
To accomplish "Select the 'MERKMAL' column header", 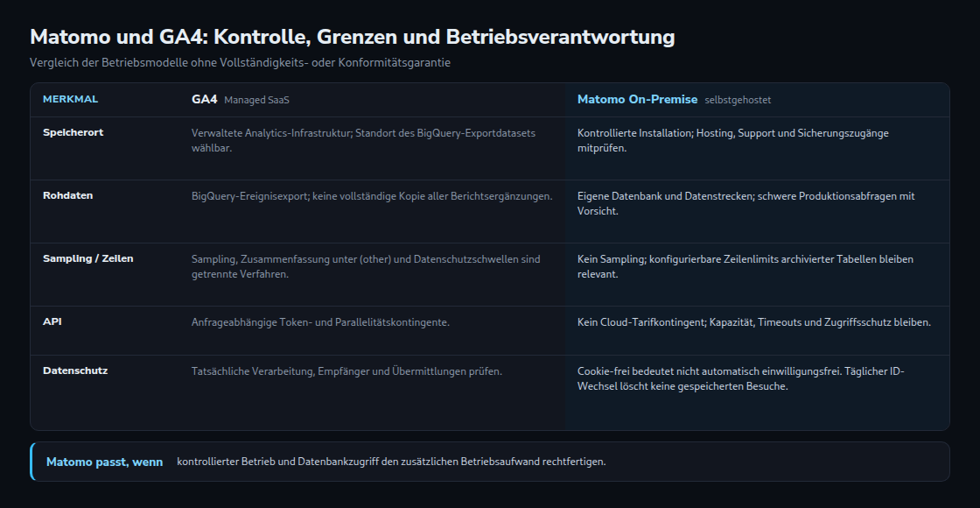I will click(x=70, y=100).
